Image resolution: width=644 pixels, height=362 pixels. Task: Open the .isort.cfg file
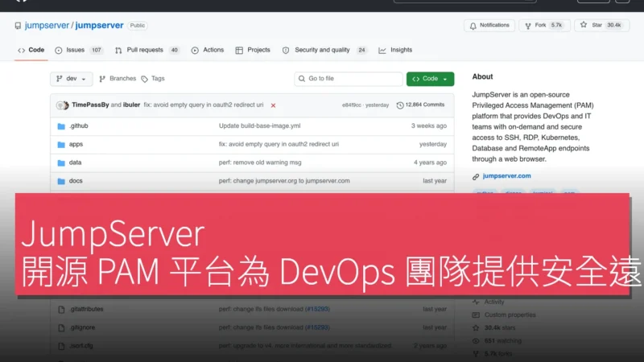tap(81, 346)
